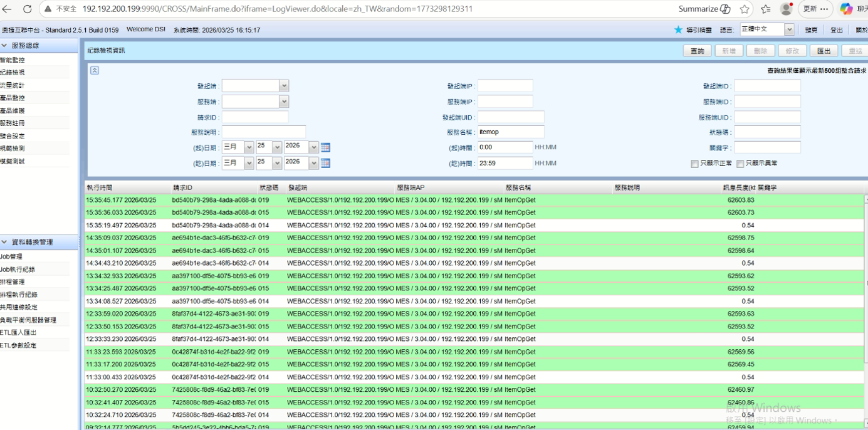Click the 匯出 button
868x430 pixels.
(x=824, y=51)
